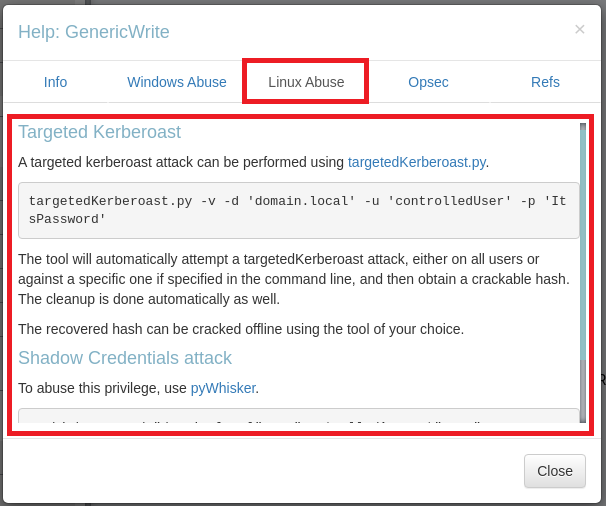Click the Help: GenericWrite dialog title
This screenshot has height=506, width=606.
point(94,32)
